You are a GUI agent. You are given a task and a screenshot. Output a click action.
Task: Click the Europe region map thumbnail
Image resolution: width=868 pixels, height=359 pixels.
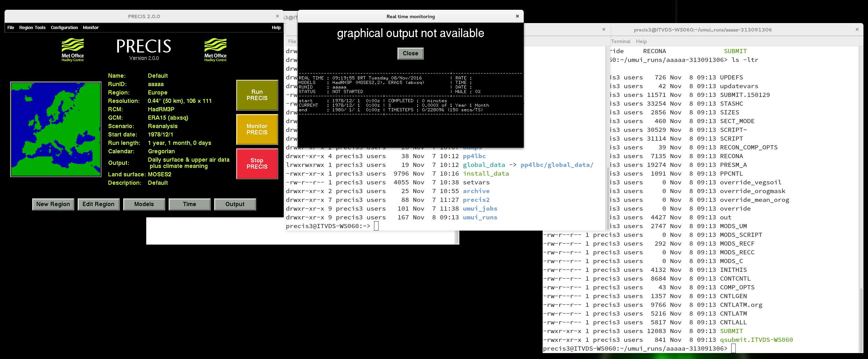click(x=56, y=129)
